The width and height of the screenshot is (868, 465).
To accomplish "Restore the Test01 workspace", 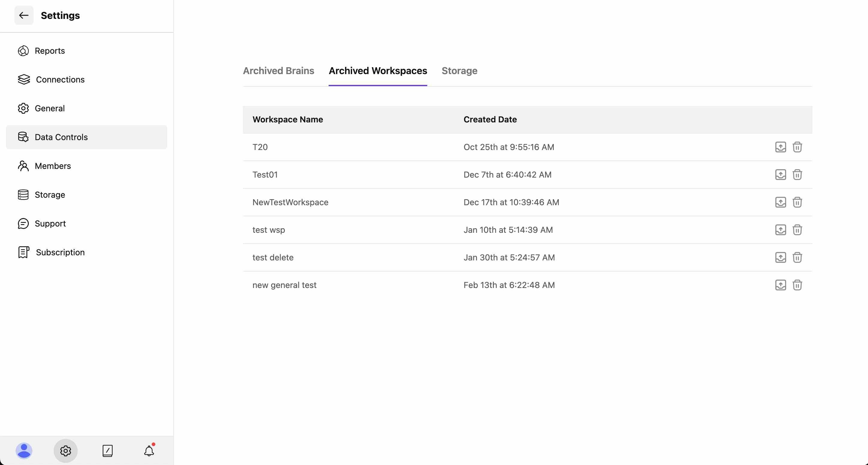I will point(780,175).
